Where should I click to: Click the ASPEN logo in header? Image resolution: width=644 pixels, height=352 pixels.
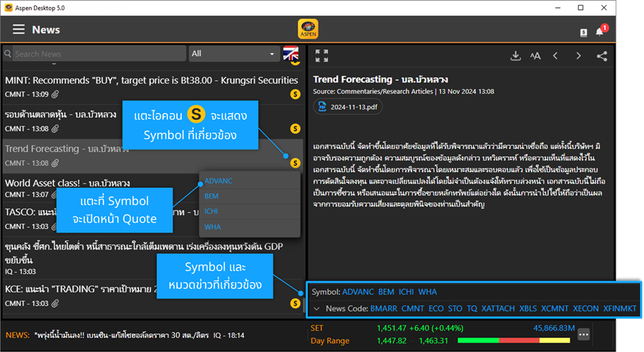[x=308, y=29]
